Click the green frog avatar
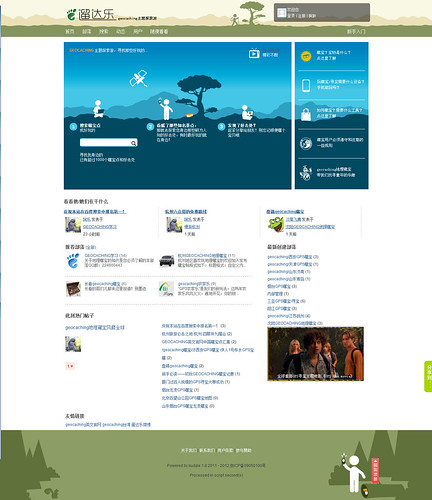432x500 pixels. click(276, 224)
